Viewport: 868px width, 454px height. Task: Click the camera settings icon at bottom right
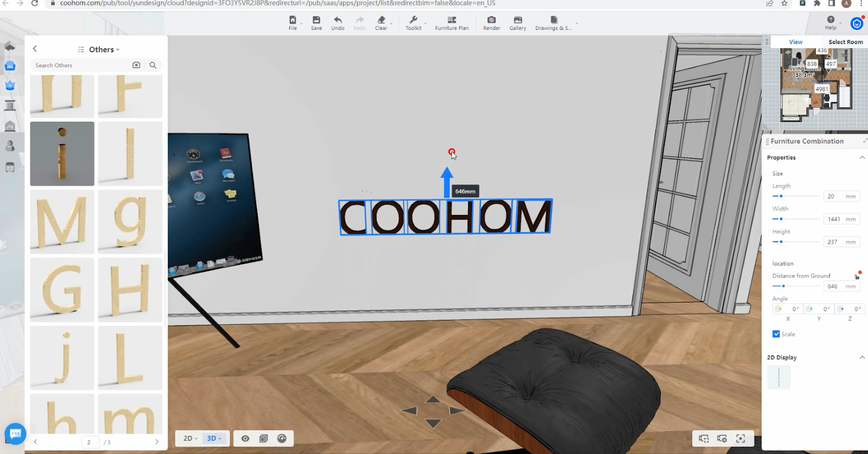click(x=722, y=438)
